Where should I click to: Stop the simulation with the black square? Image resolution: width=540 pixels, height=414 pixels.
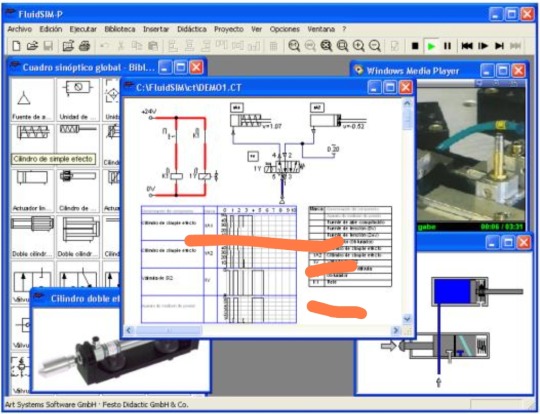tap(415, 45)
